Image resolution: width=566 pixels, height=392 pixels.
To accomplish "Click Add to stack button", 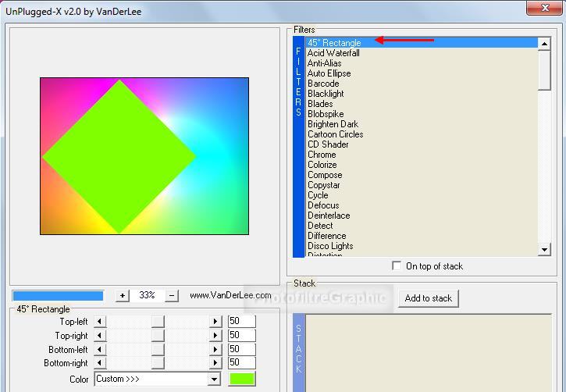I will (428, 298).
